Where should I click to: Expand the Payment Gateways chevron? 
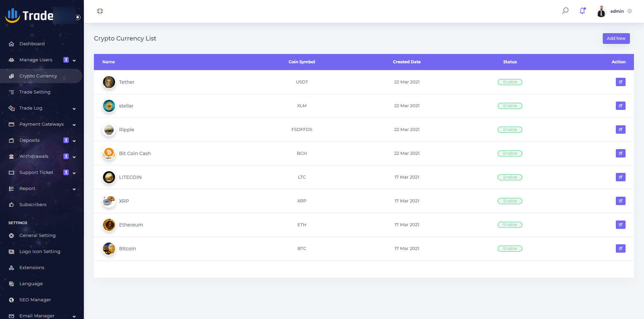[74, 125]
